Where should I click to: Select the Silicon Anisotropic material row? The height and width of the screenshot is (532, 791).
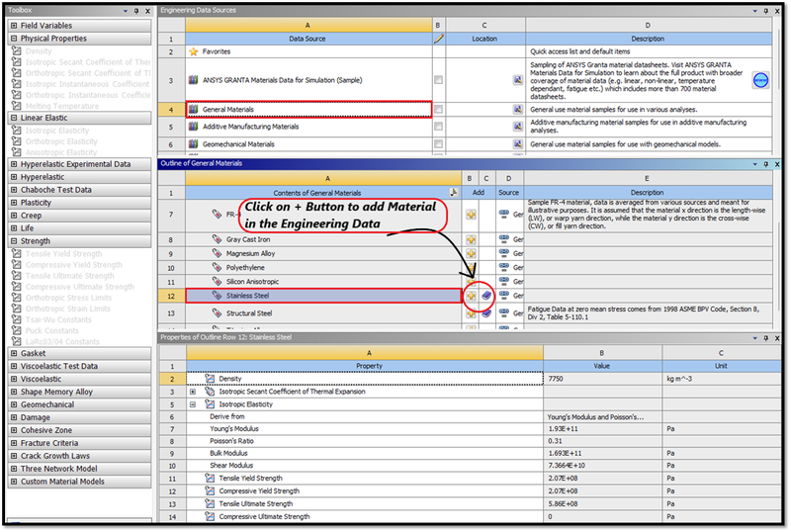323,282
